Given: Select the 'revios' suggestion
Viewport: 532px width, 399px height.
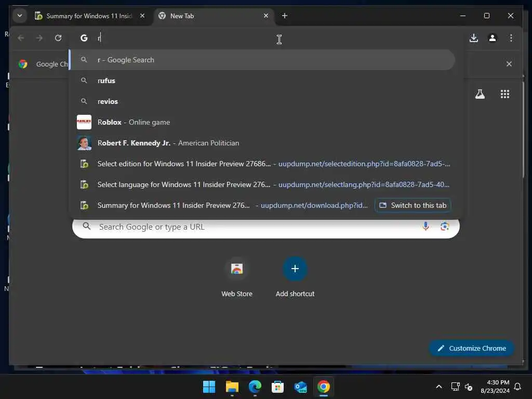Looking at the screenshot, I should point(262,101).
